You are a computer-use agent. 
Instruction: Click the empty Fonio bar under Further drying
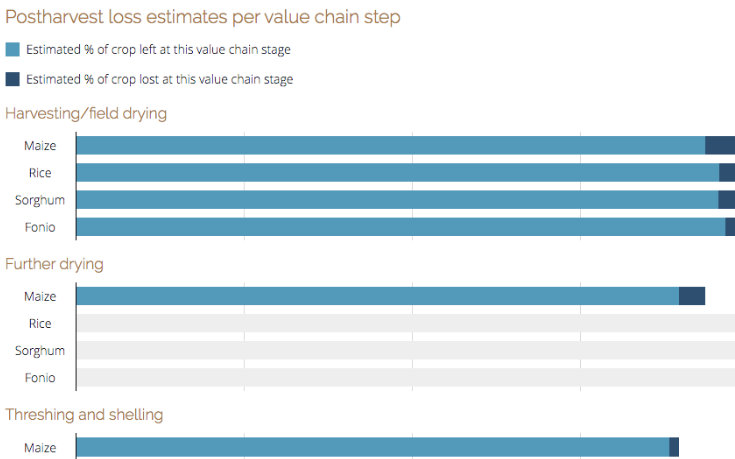click(405, 378)
